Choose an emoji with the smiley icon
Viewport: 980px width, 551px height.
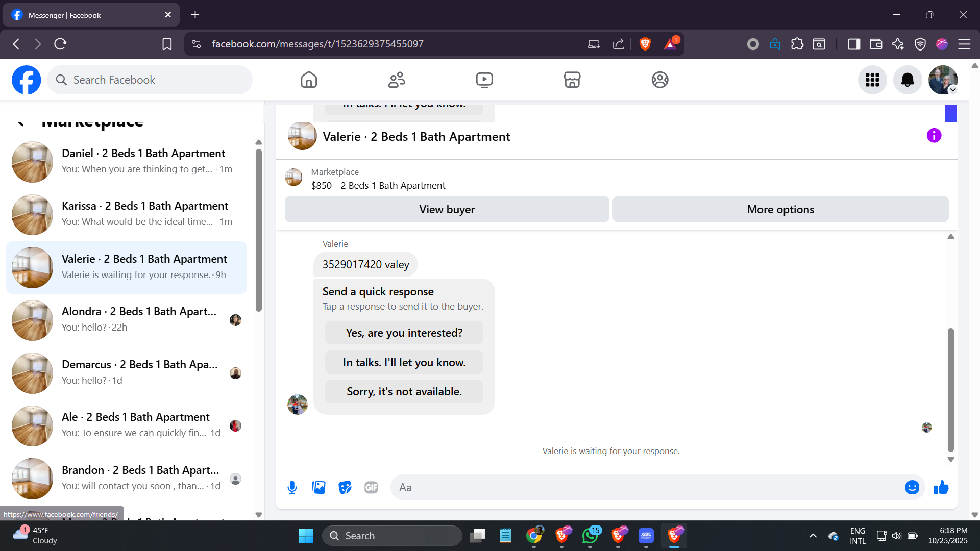[x=912, y=488]
